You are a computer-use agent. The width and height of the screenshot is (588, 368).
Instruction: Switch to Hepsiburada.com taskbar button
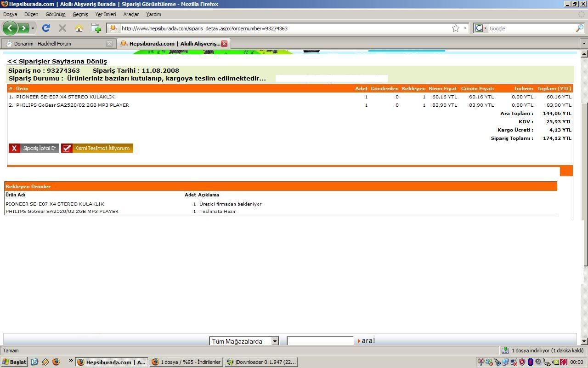pyautogui.click(x=112, y=362)
